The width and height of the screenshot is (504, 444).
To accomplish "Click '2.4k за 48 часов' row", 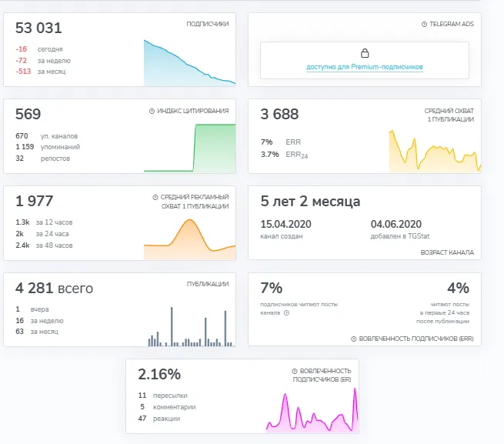I will pyautogui.click(x=44, y=245).
